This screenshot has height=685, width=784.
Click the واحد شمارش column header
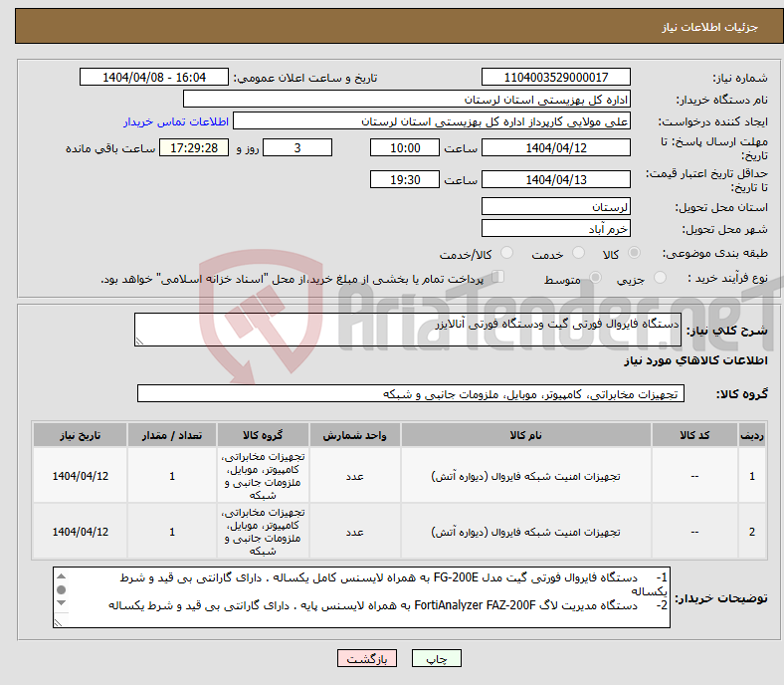click(x=354, y=435)
